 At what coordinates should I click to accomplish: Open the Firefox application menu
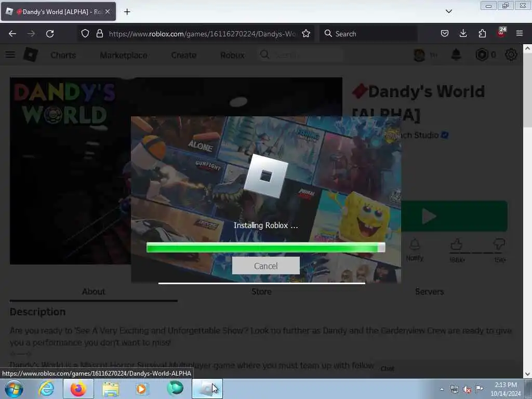(x=520, y=33)
